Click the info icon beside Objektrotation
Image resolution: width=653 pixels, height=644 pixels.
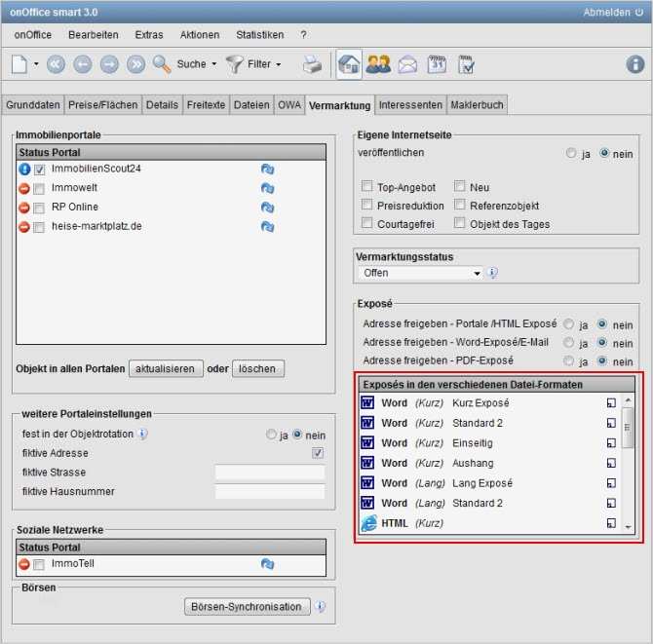(142, 434)
